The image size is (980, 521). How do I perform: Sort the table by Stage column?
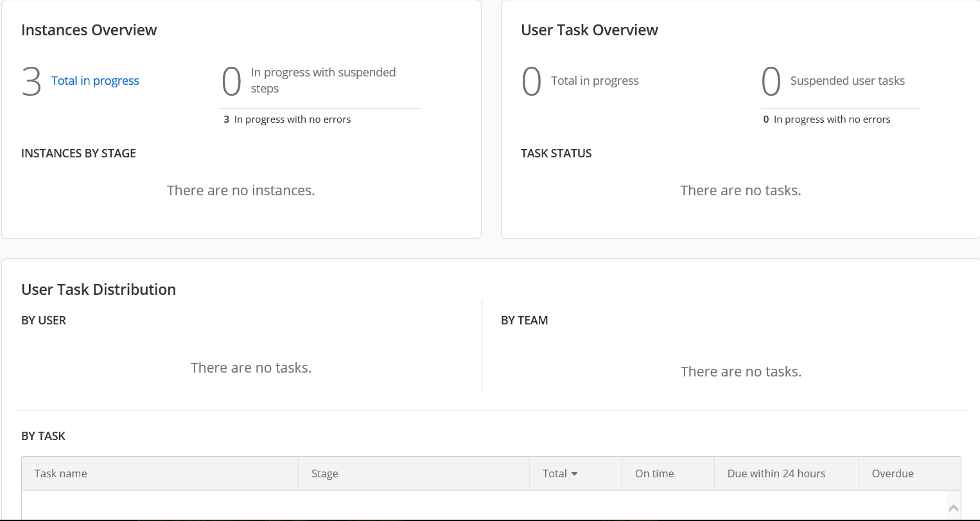coord(324,473)
